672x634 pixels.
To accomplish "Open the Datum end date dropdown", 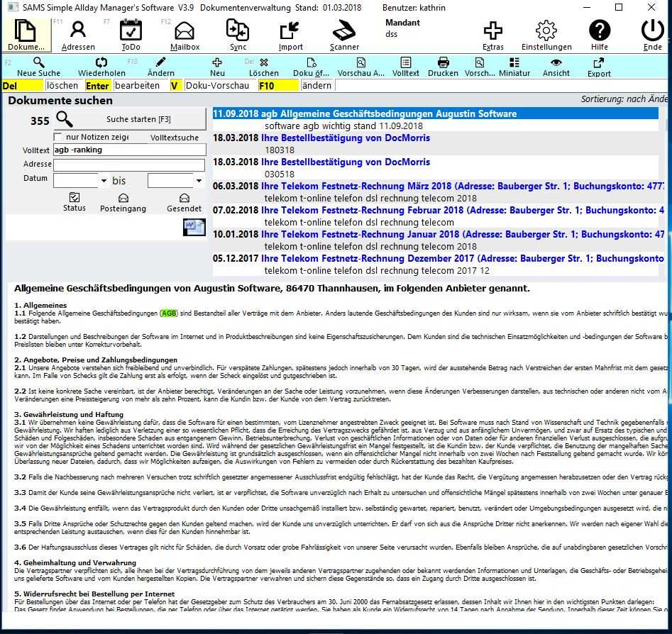I will pyautogui.click(x=199, y=182).
